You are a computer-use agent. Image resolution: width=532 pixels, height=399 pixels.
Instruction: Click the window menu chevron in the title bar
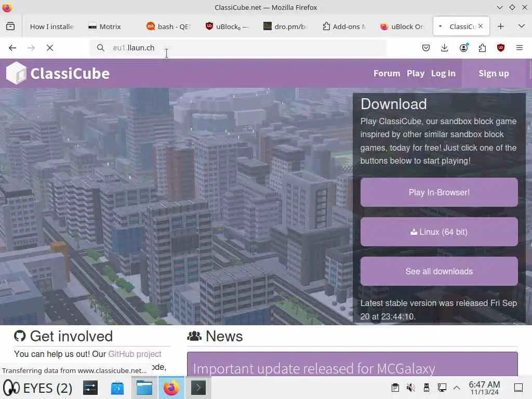coord(499,7)
